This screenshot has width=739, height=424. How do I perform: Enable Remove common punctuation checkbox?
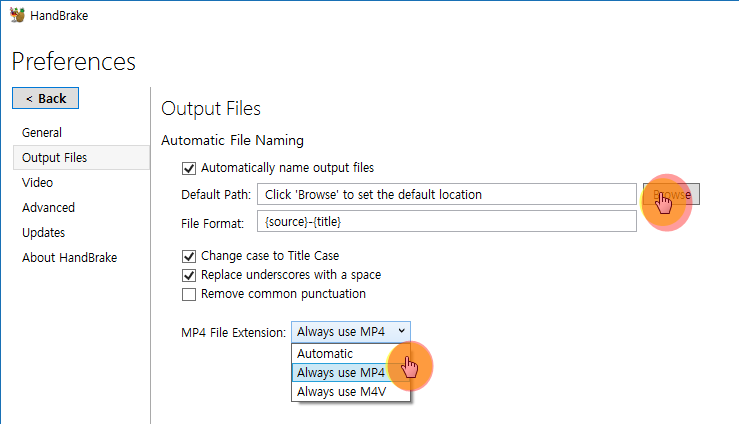click(x=189, y=294)
